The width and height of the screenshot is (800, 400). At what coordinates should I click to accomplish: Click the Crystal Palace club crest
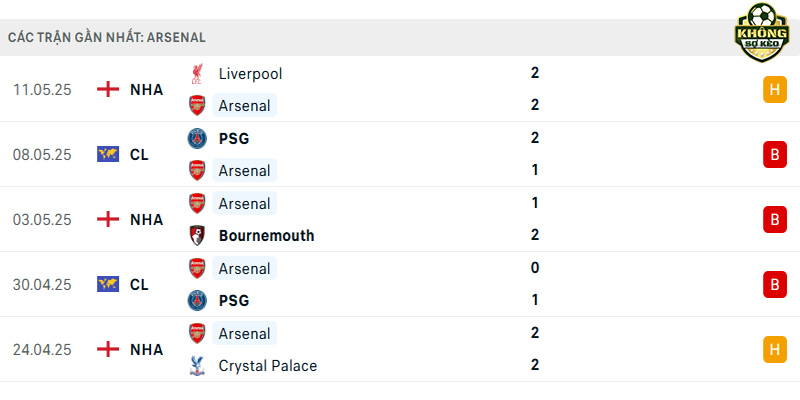[197, 365]
